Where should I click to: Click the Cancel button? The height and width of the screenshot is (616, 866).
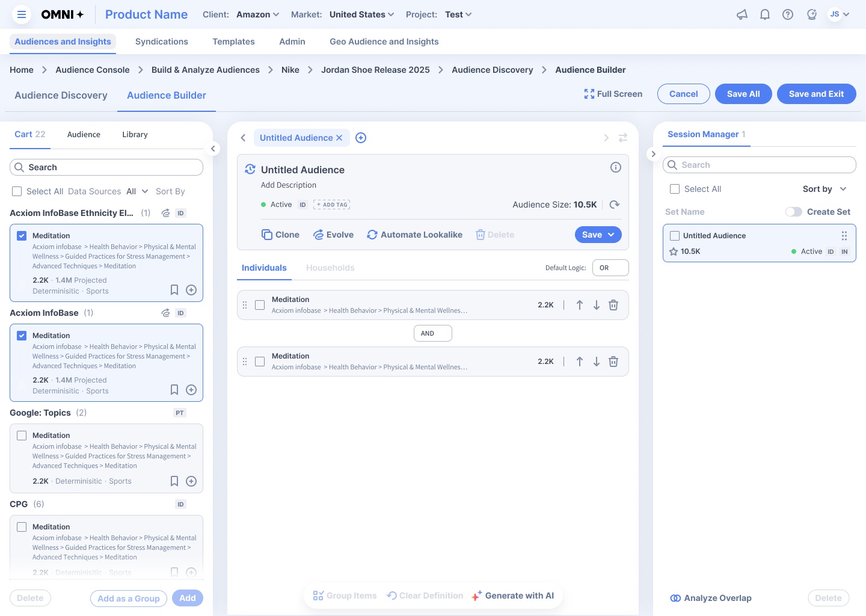pos(684,94)
